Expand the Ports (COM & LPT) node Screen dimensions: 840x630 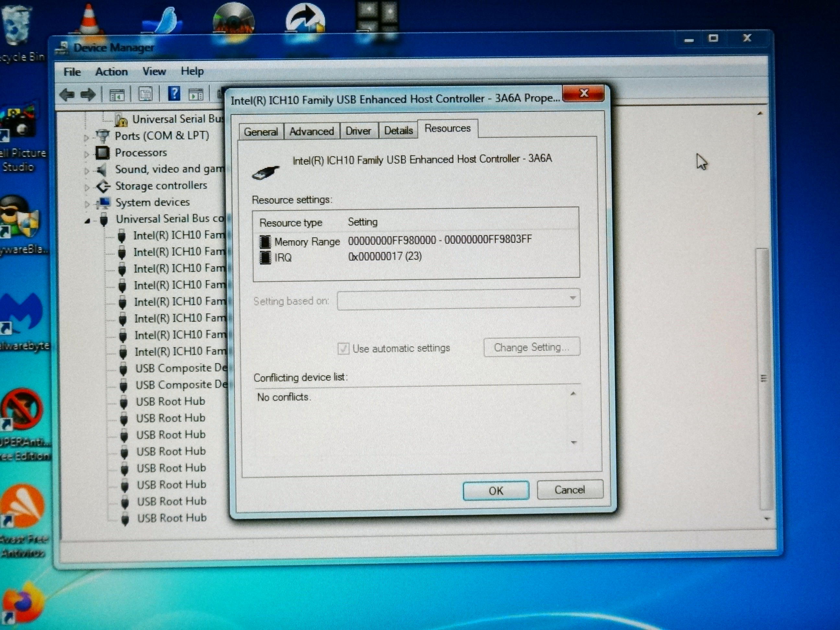click(87, 137)
